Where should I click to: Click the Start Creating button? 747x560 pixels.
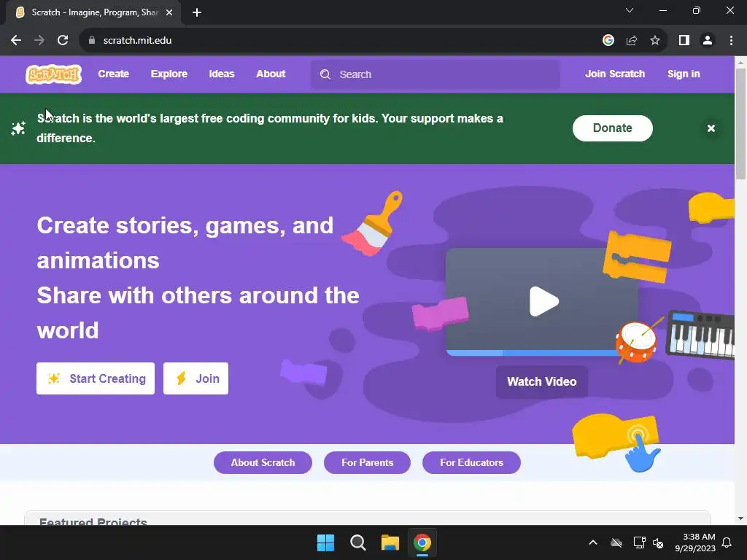[96, 378]
